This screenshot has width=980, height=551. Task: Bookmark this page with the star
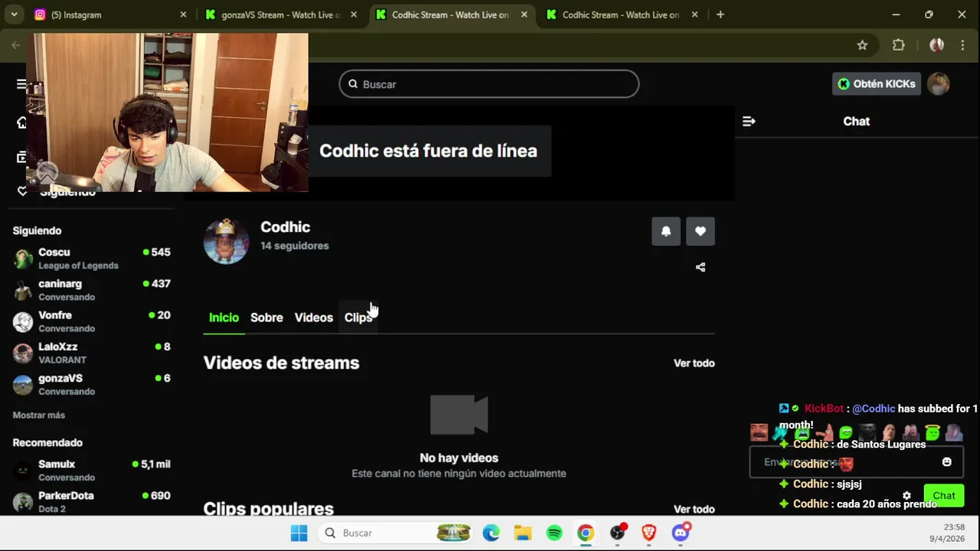point(862,45)
